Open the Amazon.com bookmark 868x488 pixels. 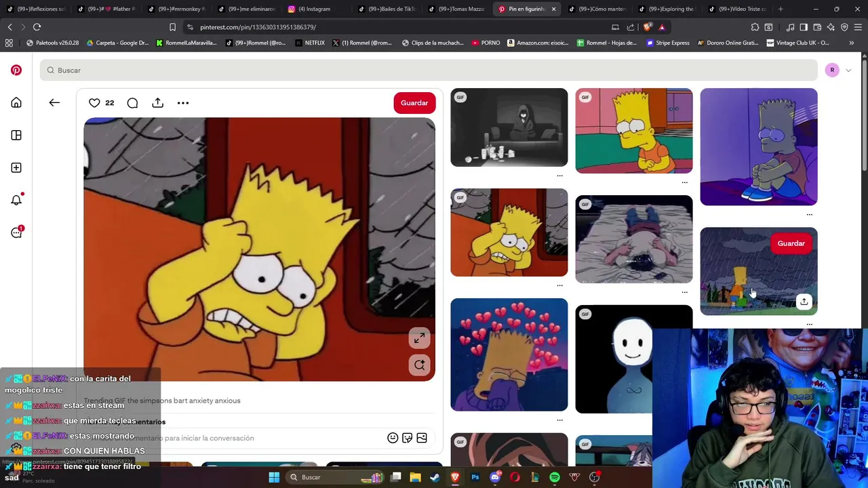click(x=537, y=43)
